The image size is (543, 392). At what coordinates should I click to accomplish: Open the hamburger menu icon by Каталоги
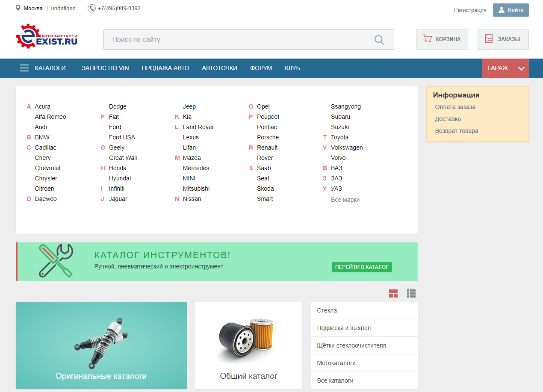[x=24, y=68]
